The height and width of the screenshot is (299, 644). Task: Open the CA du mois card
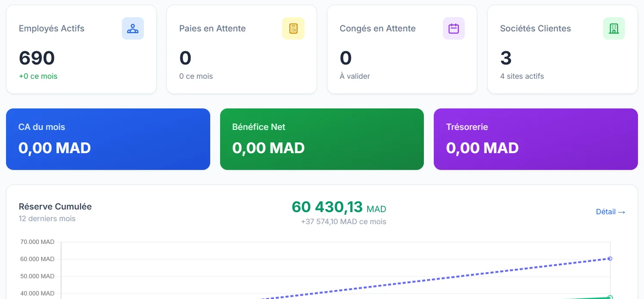coord(108,139)
